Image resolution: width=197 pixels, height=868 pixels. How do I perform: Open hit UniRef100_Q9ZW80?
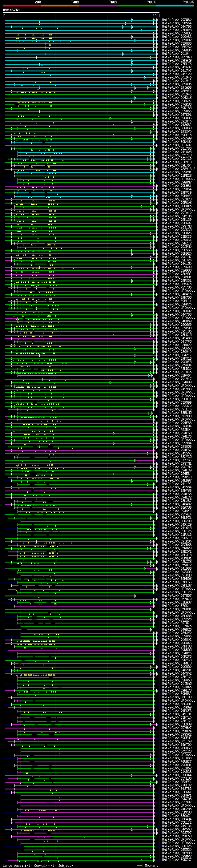176,20
